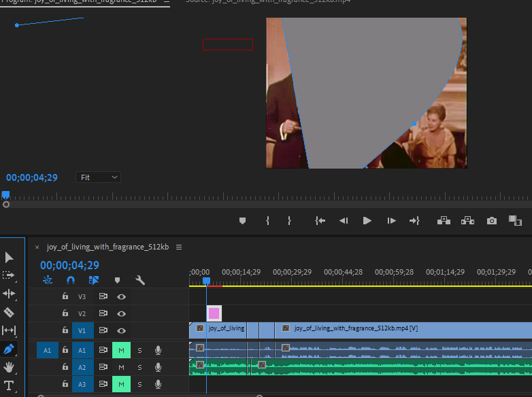Toggle sync lock on V1 track
The height and width of the screenshot is (397, 532).
coord(103,330)
